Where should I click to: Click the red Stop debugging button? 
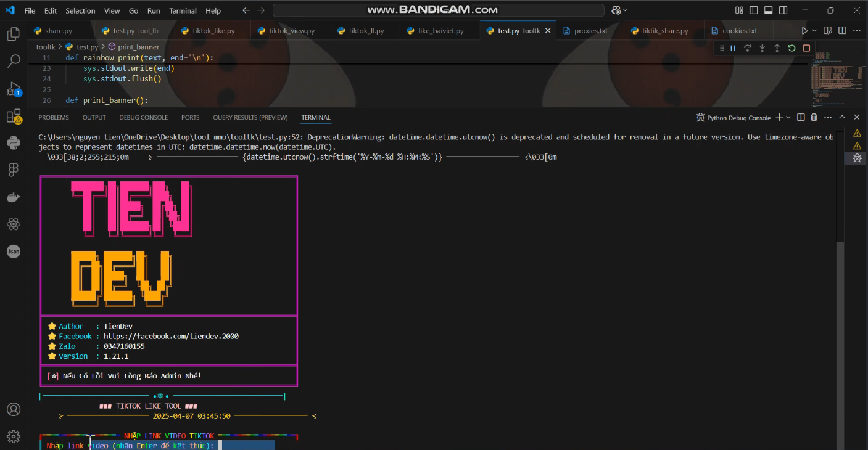[806, 48]
